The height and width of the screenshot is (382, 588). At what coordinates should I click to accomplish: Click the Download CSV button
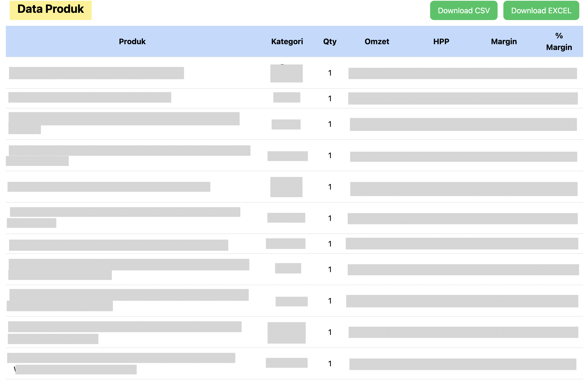pos(464,10)
